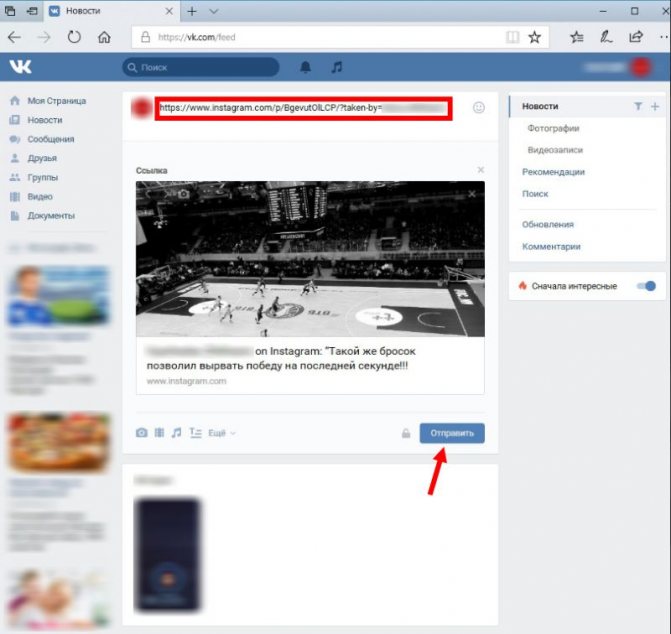The width and height of the screenshot is (671, 634).
Task: Select Комментарии in right panel
Action: 551,246
